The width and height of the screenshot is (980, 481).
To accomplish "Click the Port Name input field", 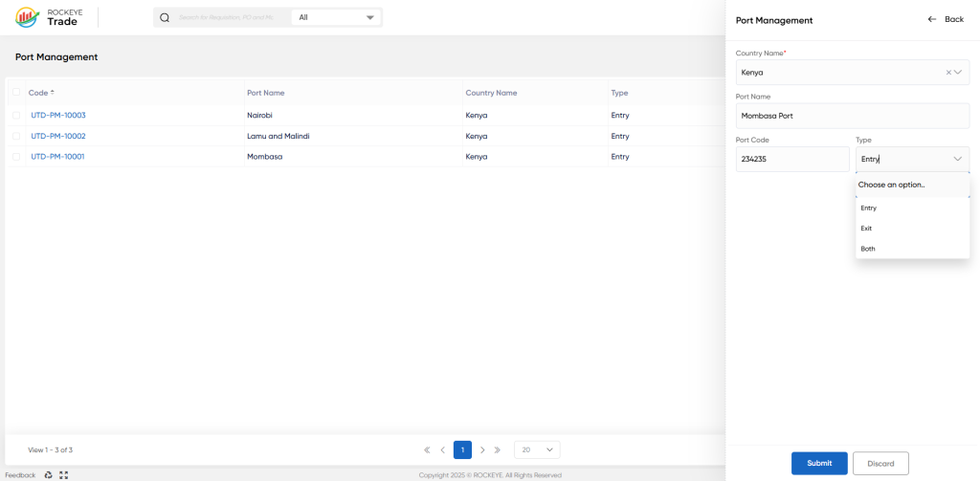I will (853, 116).
